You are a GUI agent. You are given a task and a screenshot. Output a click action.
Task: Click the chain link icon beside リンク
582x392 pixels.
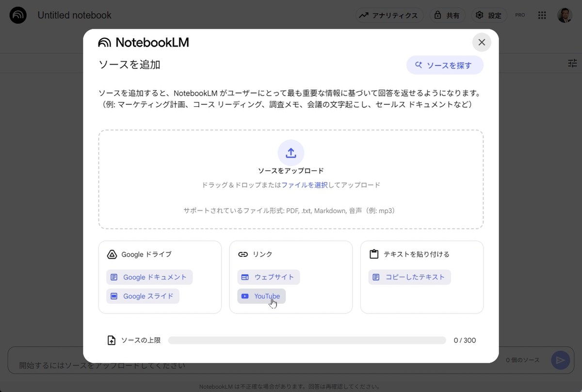pyautogui.click(x=243, y=254)
